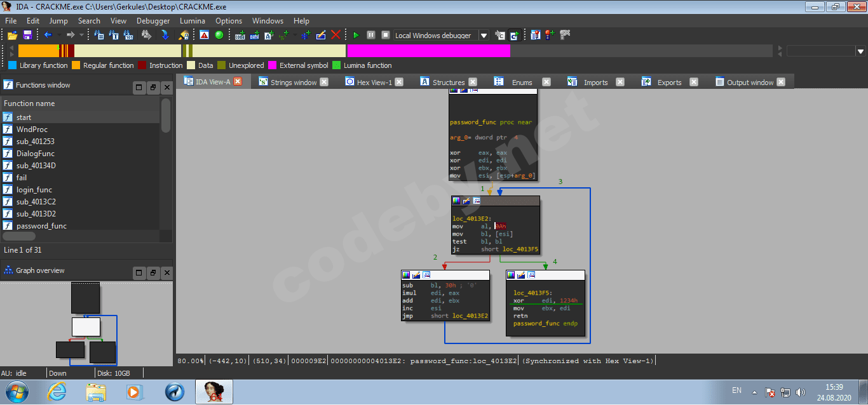Viewport: 868px width, 405px height.
Task: Click the Convert to code icon
Action: click(240, 35)
